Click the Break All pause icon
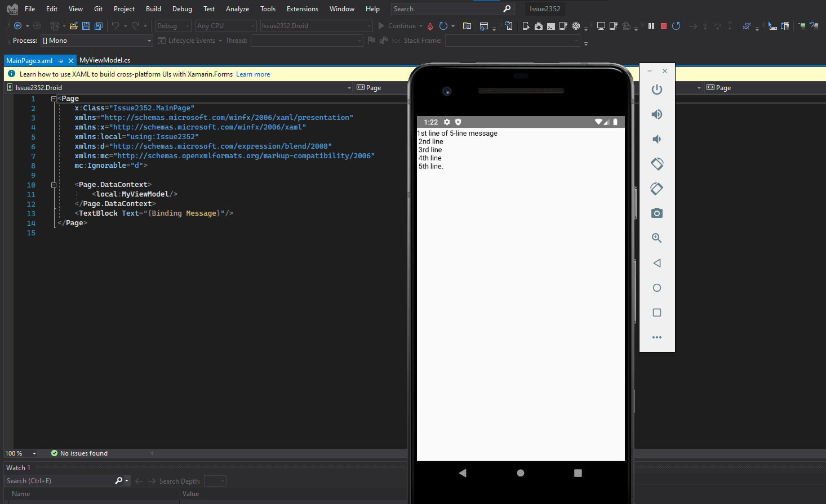The image size is (826, 504). (x=651, y=25)
